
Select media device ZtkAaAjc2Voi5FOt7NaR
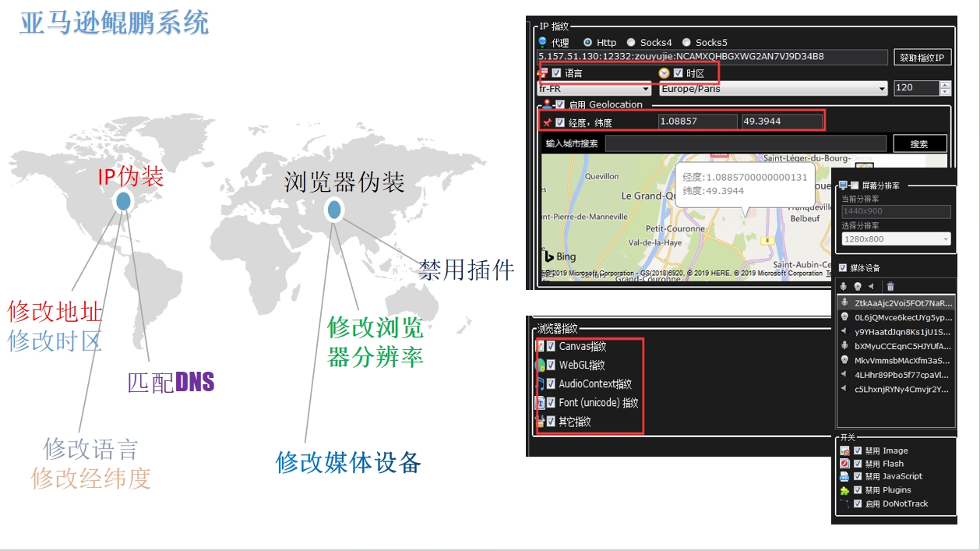(896, 303)
